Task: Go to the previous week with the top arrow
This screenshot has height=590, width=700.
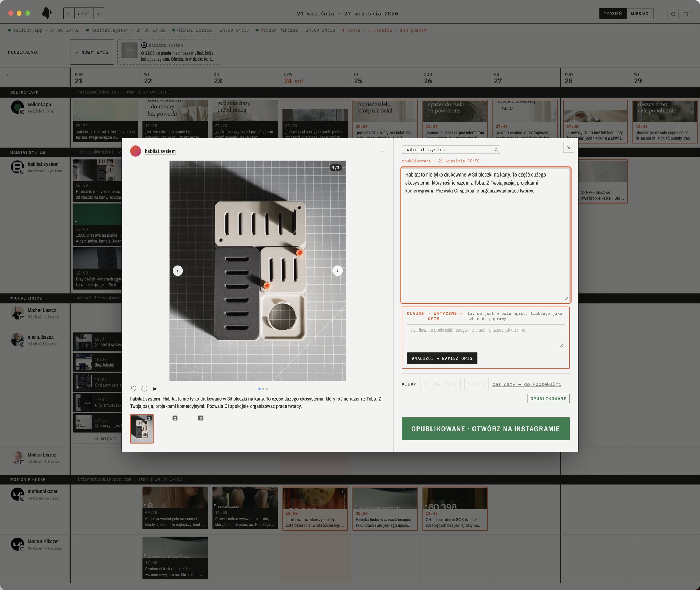Action: (x=69, y=14)
